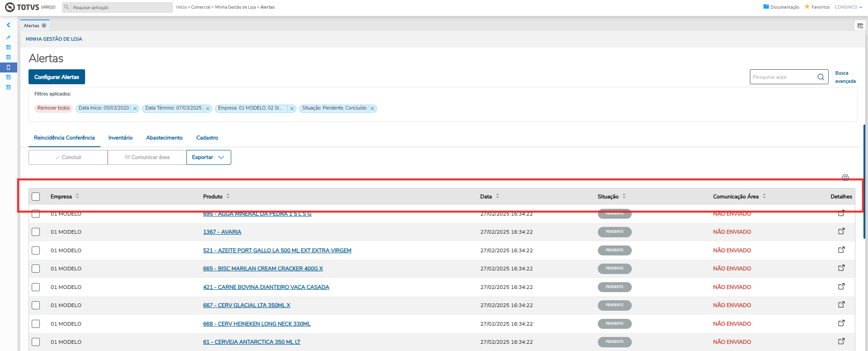Open details icon for CERV GLACIAL LTA row
The image size is (868, 351).
point(841,305)
